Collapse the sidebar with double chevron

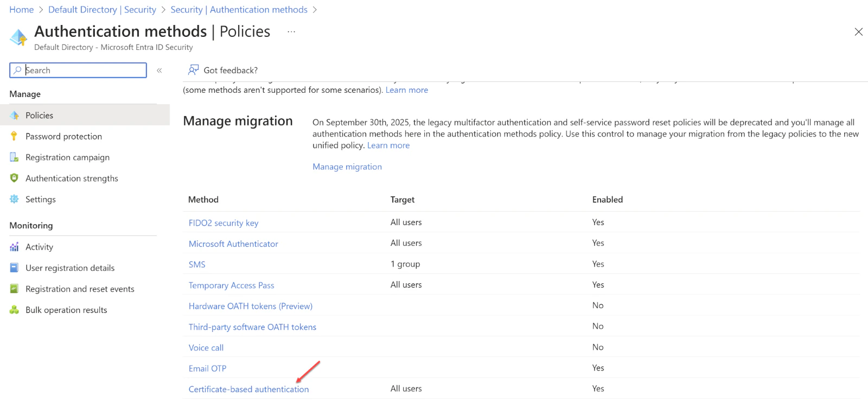pyautogui.click(x=159, y=71)
